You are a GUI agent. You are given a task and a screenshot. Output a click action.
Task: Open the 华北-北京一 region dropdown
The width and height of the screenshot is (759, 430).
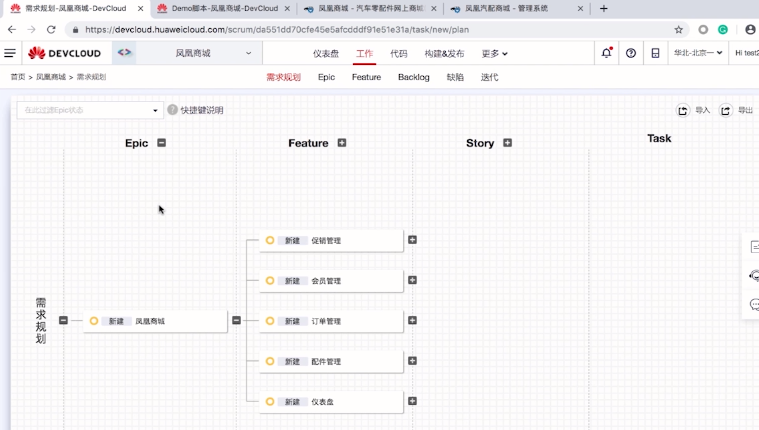pyautogui.click(x=698, y=53)
